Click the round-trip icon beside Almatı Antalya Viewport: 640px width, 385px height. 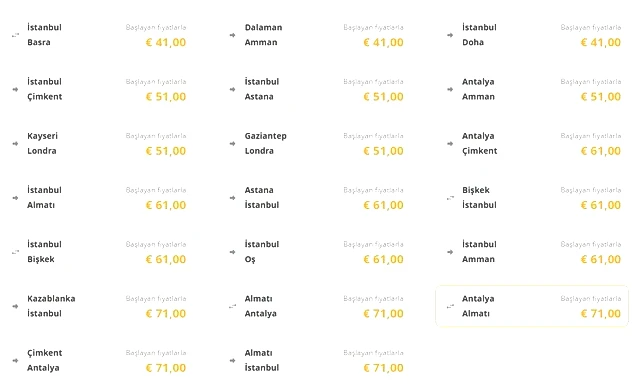(x=232, y=306)
